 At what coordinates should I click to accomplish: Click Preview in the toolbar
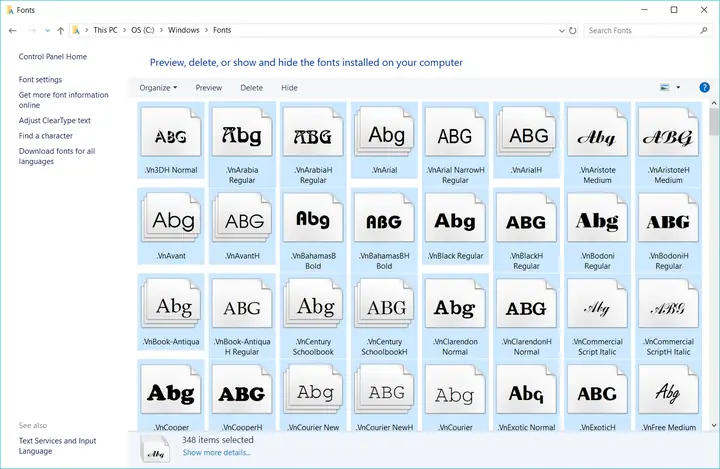click(208, 88)
